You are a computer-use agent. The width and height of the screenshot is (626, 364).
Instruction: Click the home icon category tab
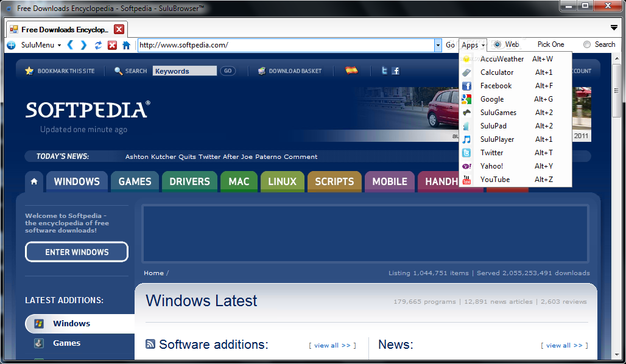[34, 181]
